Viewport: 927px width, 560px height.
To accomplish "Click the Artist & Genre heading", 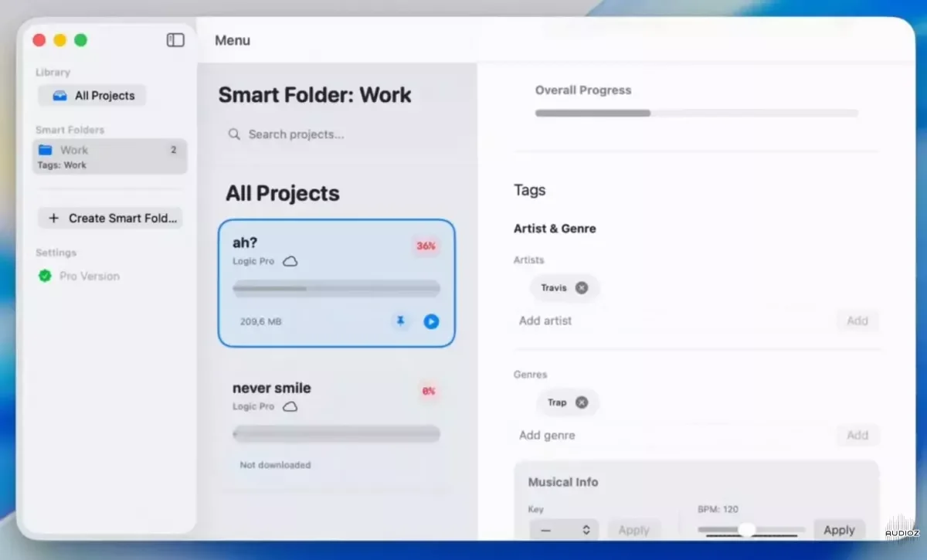I will coord(555,229).
